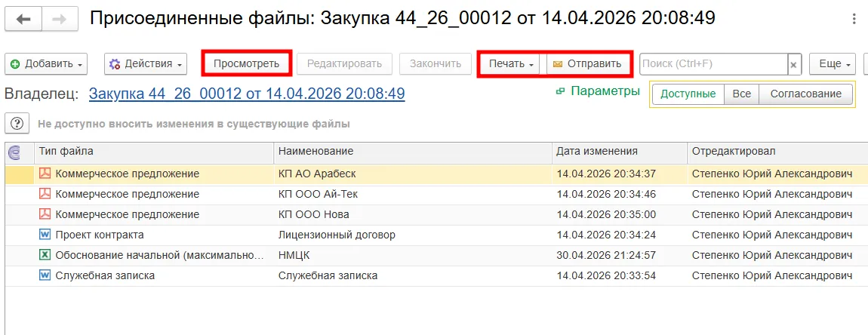Switch to the Все filter tab

pos(742,94)
